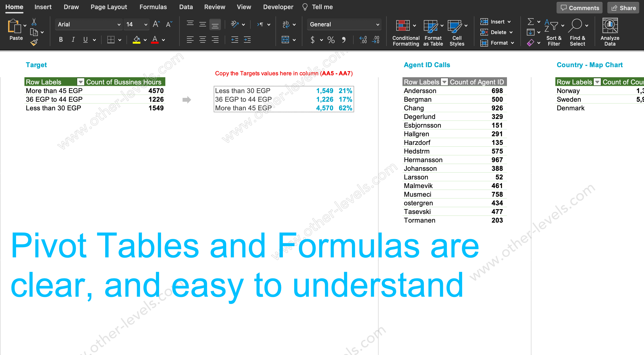The width and height of the screenshot is (644, 355).
Task: Click the Cut scissors icon
Action: [34, 22]
